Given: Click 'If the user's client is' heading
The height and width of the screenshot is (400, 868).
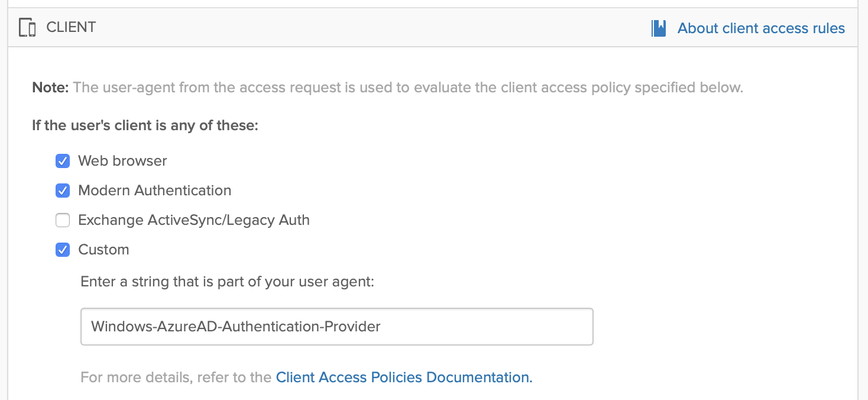Looking at the screenshot, I should 145,126.
